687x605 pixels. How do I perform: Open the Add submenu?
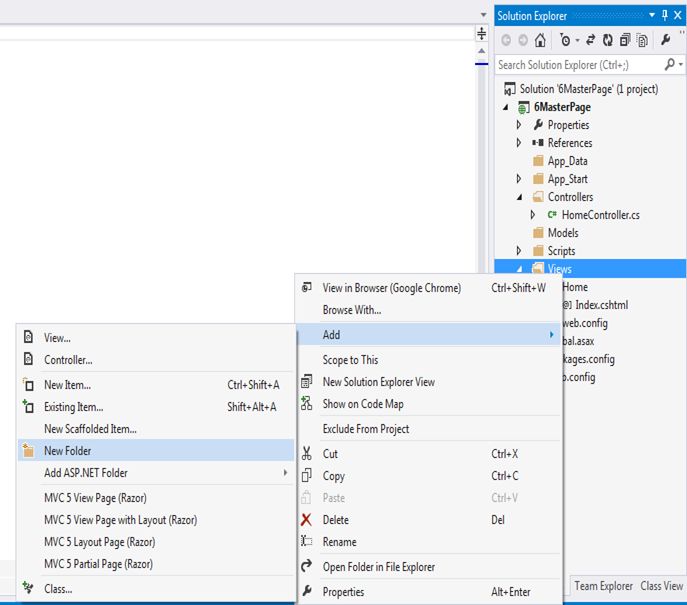click(428, 335)
